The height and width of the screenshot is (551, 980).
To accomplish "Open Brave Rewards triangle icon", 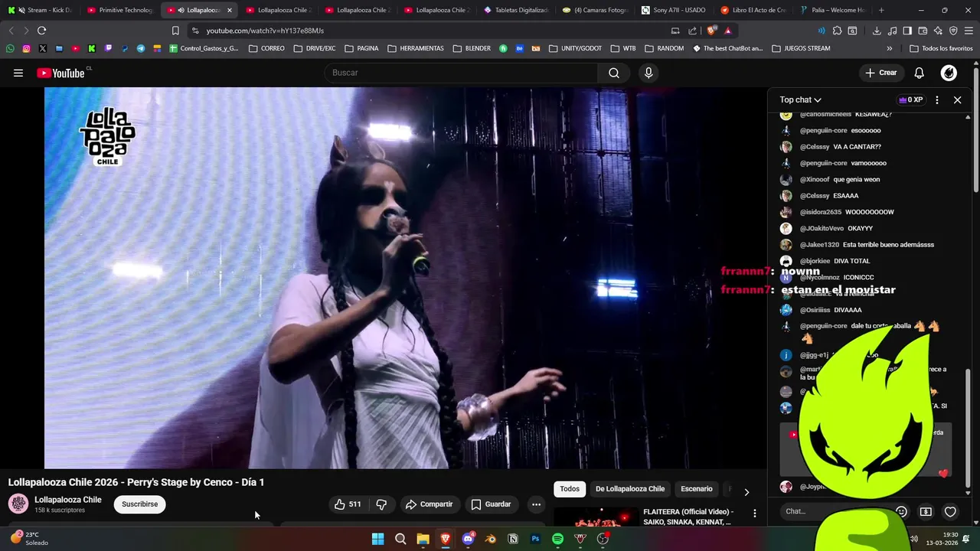I will click(727, 31).
